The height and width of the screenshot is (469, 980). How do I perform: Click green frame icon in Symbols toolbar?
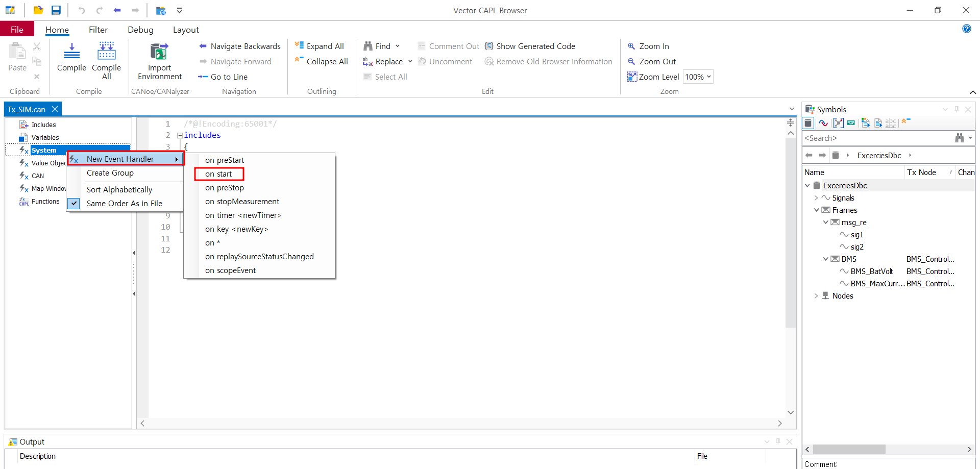(851, 122)
